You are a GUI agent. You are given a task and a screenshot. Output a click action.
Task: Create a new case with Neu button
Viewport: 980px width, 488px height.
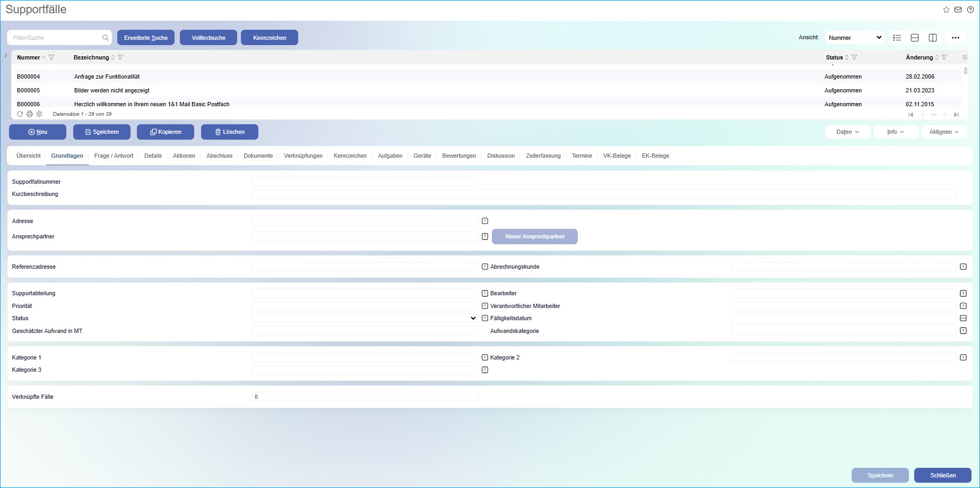tap(38, 132)
